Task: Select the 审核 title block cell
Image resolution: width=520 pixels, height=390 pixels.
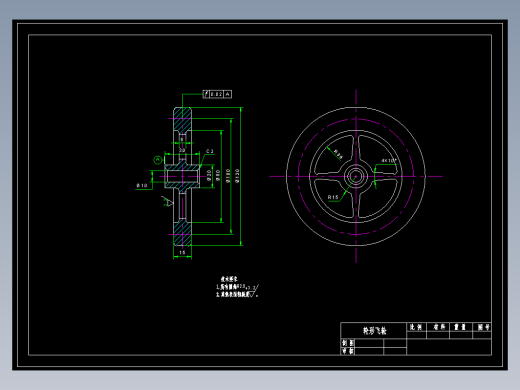Action: 348,351
